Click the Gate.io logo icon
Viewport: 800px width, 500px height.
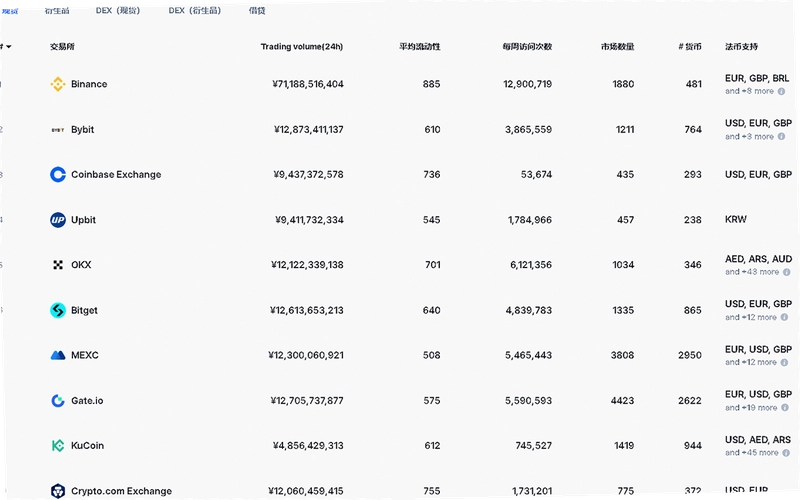click(x=58, y=401)
